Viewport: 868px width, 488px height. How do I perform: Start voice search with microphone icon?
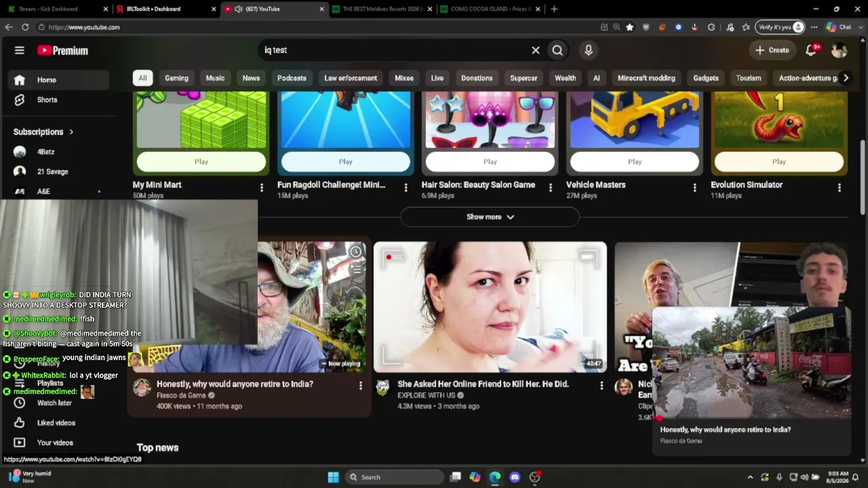(589, 50)
